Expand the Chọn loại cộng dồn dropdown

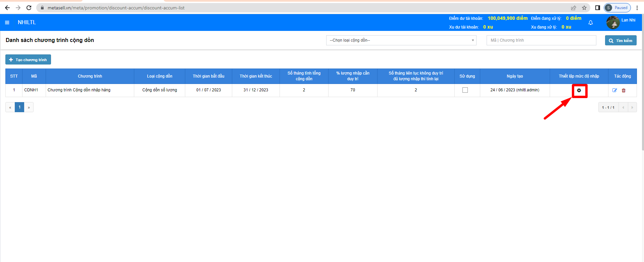401,40
